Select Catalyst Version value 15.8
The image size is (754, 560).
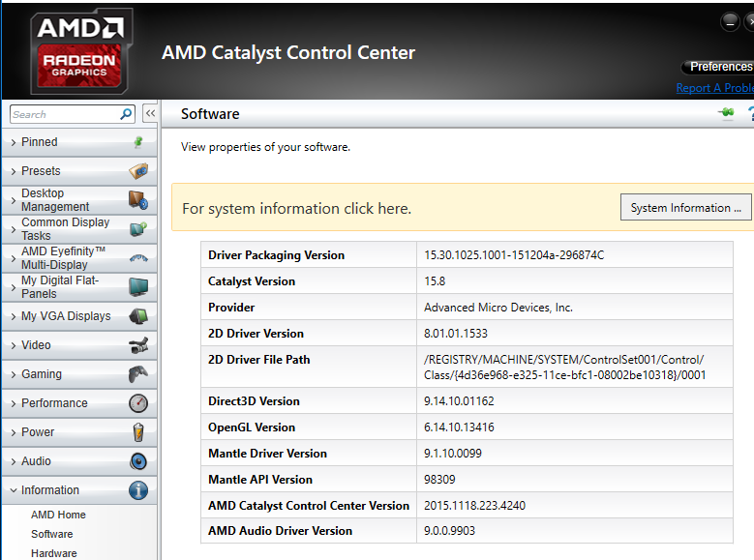coord(435,281)
